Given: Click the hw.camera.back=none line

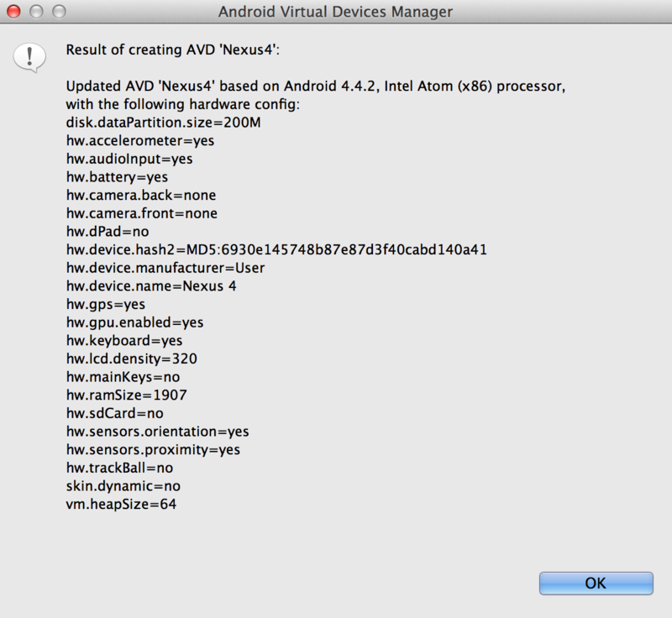Looking at the screenshot, I should (141, 196).
